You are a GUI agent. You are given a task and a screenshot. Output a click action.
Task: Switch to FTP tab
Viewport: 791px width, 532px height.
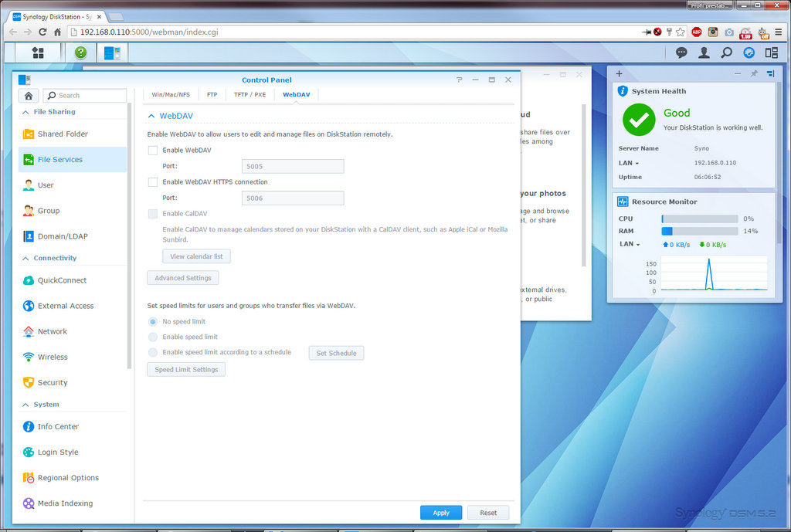212,95
